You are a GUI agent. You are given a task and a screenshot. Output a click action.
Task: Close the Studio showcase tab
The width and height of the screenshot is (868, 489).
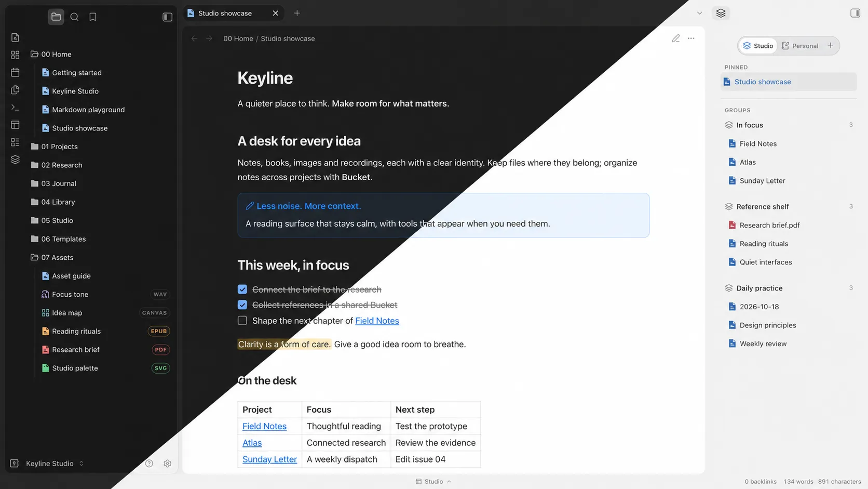(275, 13)
